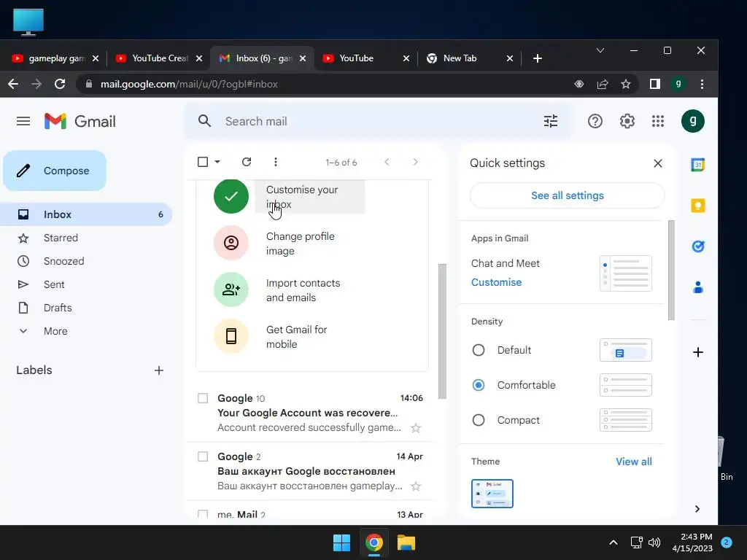
Task: Choose Compact density radio button
Action: (x=479, y=420)
